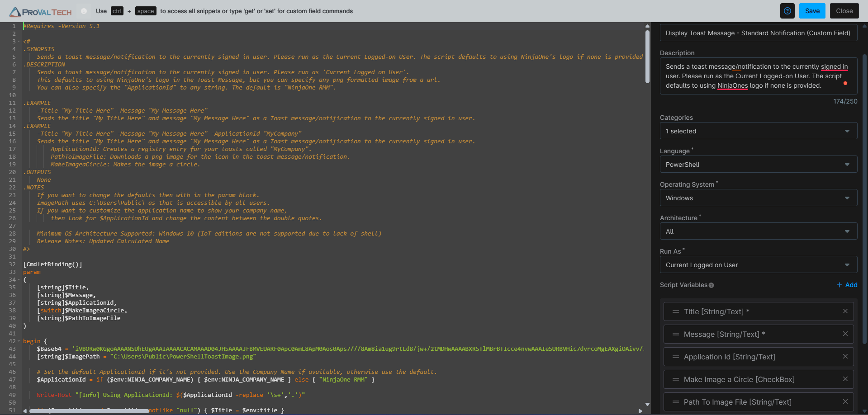
Task: Grab the Path To Image File drag handle
Action: point(676,402)
